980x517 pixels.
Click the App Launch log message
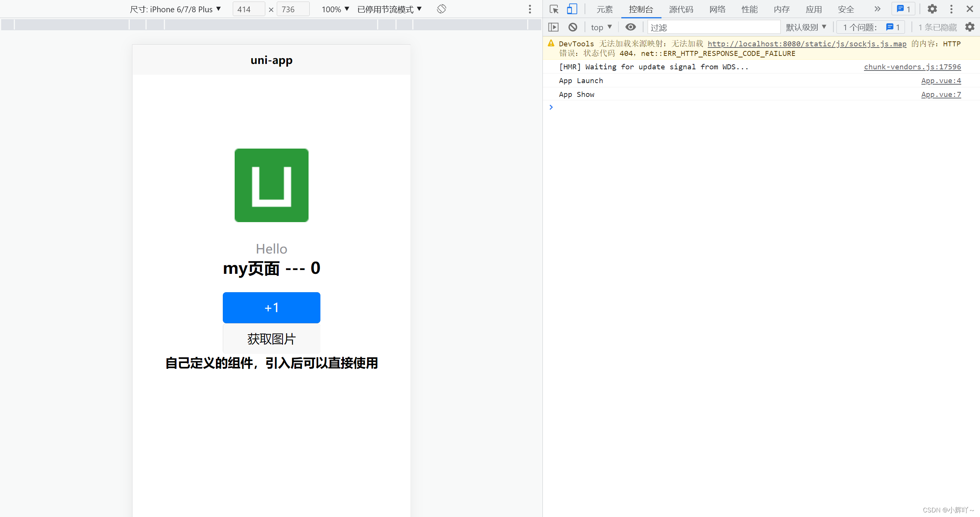(581, 80)
